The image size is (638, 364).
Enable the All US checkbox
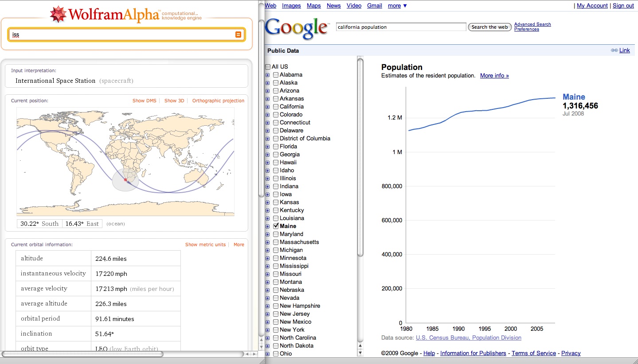[x=268, y=67]
